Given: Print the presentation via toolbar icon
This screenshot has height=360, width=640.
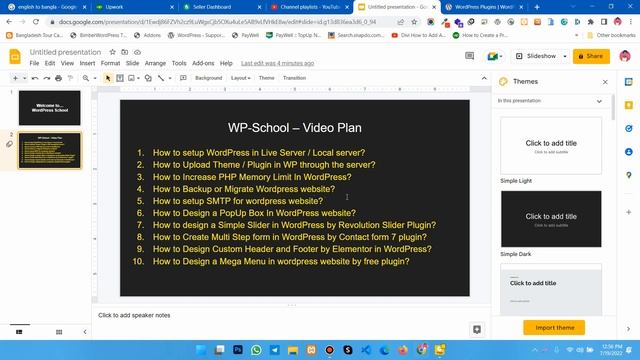Looking at the screenshot, I should 58,78.
